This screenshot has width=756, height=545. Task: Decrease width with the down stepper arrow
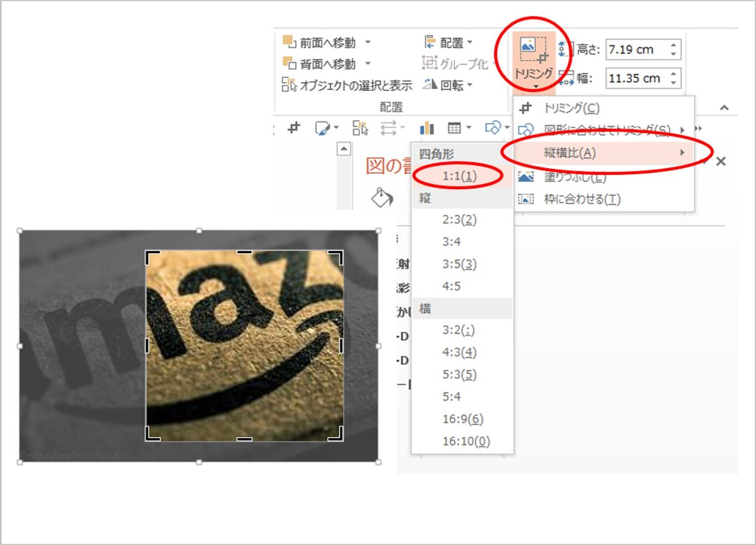click(673, 83)
